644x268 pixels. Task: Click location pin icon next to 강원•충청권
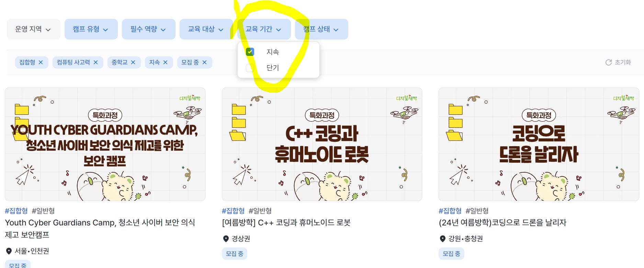pos(442,239)
